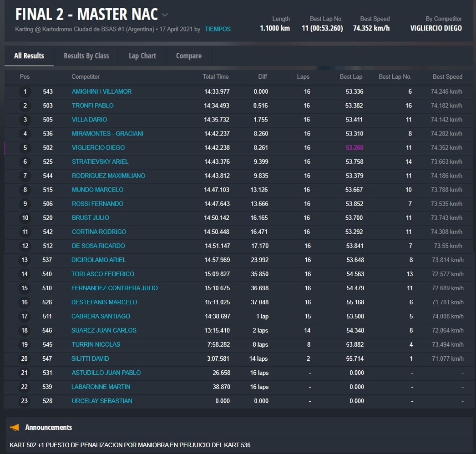Switch to the Results By Class tab
Viewport: 476px width, 454px height.
coord(86,56)
